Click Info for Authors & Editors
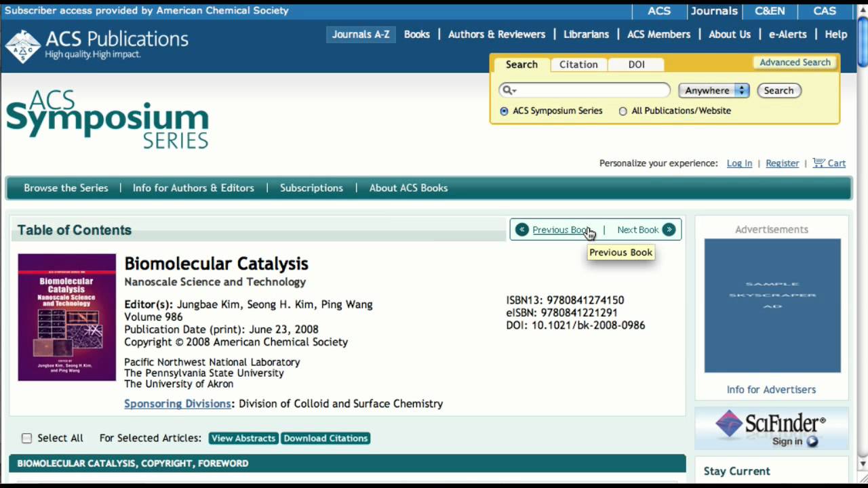This screenshot has width=868, height=488. pos(193,188)
